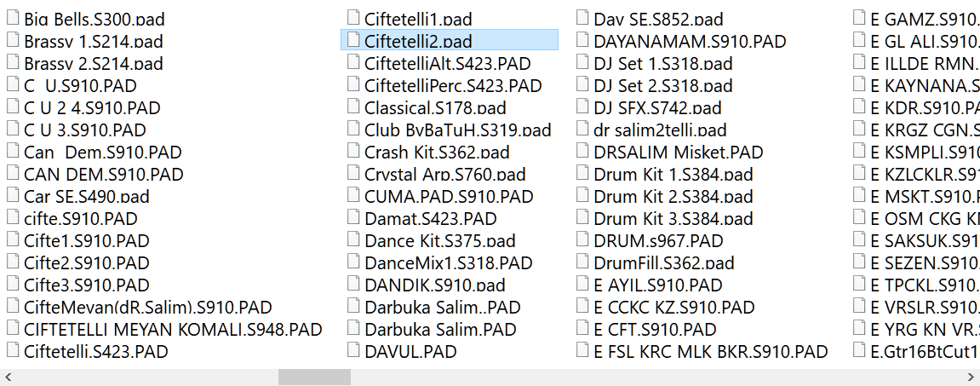Click the file icon for Classical.S178.pad

coord(353,107)
